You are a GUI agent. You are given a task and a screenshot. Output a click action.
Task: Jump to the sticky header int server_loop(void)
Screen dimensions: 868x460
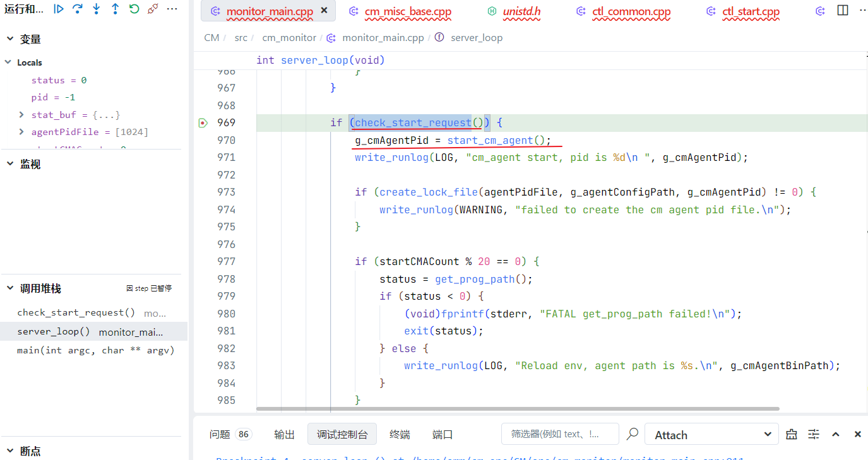click(320, 61)
